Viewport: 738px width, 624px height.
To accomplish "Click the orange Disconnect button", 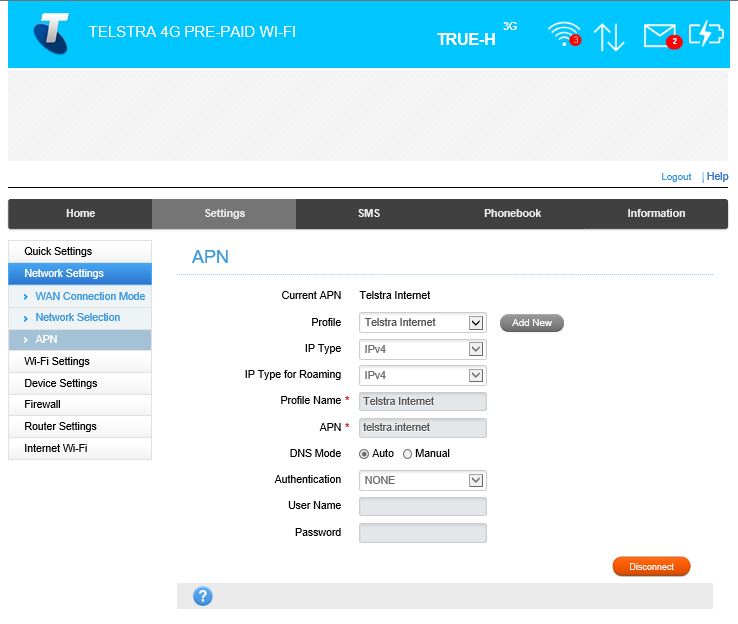I will (651, 567).
